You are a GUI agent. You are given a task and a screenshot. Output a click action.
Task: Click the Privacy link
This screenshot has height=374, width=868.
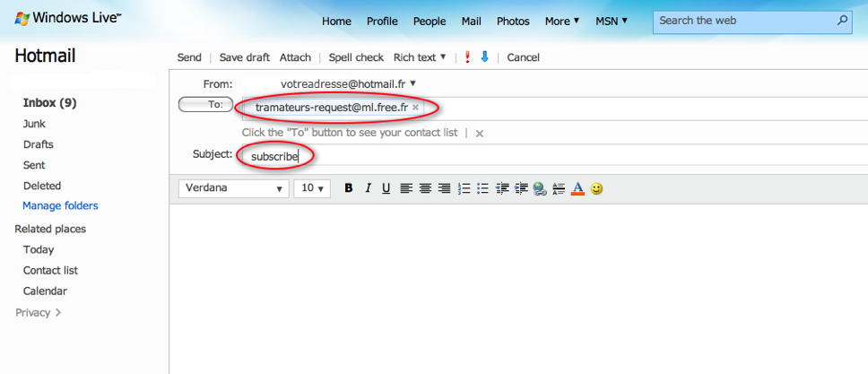click(38, 312)
